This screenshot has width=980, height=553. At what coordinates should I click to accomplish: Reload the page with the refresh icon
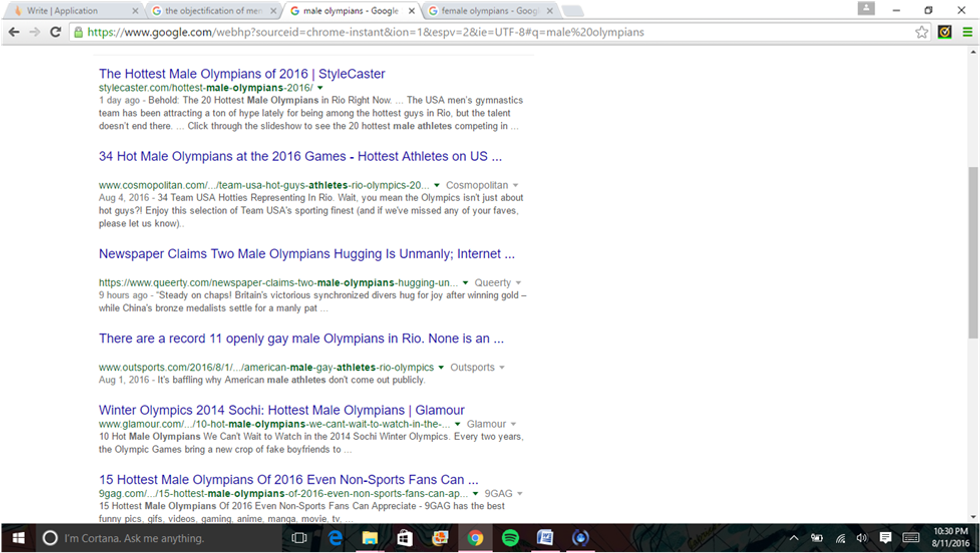tap(58, 32)
